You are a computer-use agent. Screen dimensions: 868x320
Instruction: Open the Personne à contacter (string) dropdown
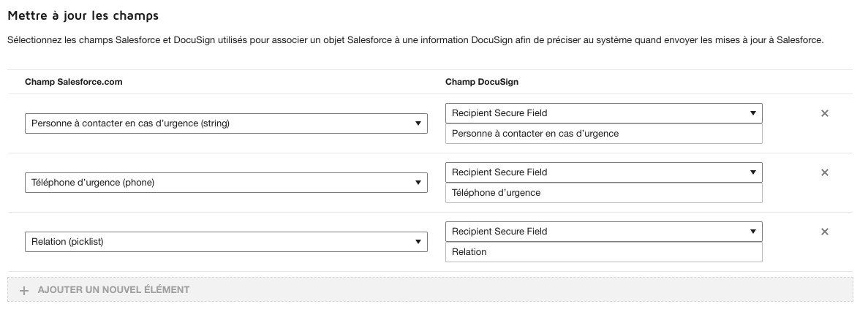click(226, 123)
